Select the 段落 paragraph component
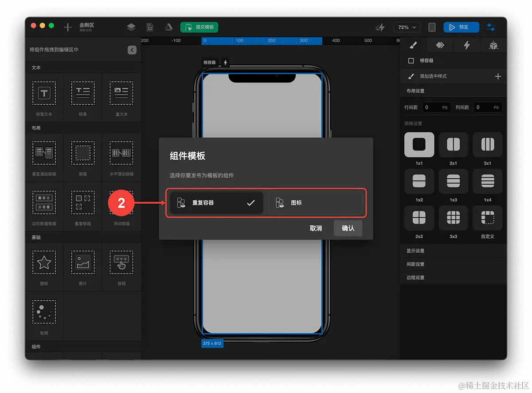Viewport: 532px width, 393px height. pos(83,98)
